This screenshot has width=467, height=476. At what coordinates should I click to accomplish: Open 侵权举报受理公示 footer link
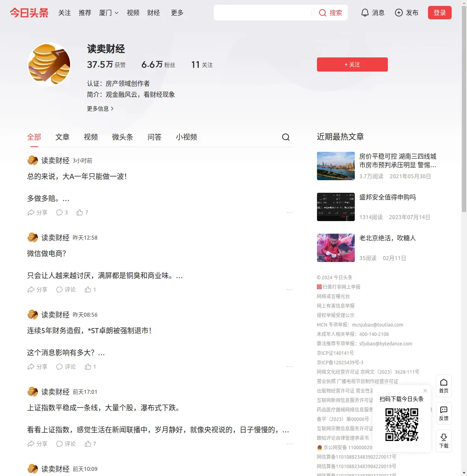(336, 315)
